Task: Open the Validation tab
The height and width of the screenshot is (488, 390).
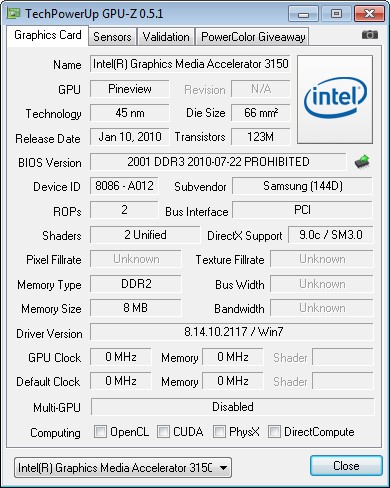Action: point(166,37)
